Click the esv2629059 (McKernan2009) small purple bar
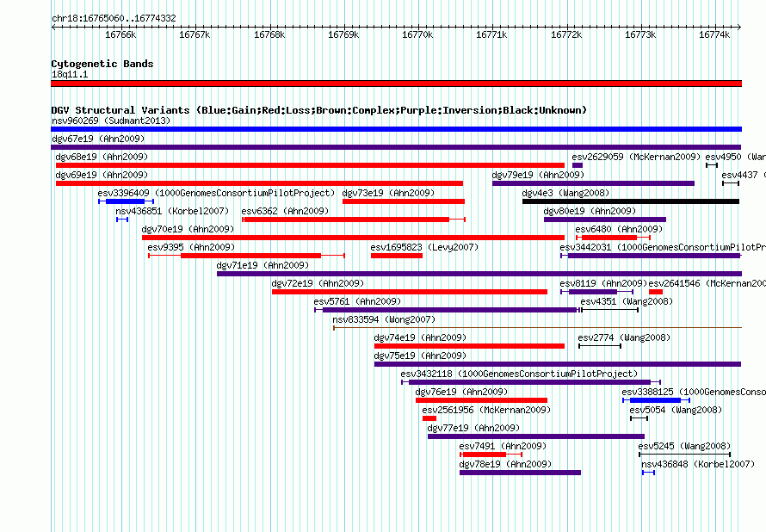The width and height of the screenshot is (766, 532). [x=578, y=165]
